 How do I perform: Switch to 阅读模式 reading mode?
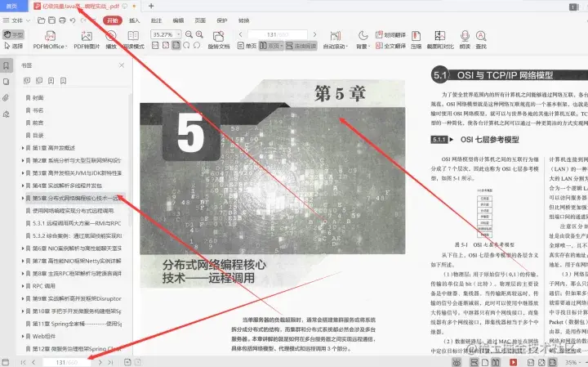133,40
